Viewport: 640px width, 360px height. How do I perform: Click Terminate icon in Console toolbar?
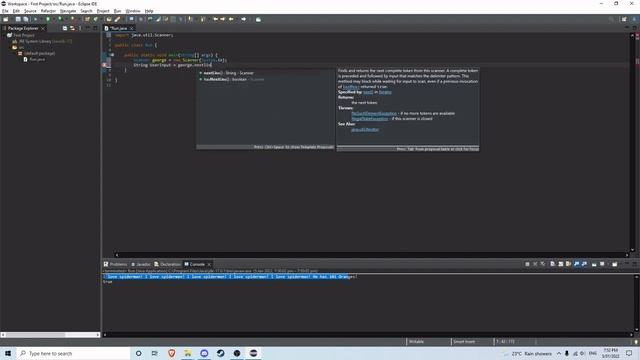(x=527, y=264)
